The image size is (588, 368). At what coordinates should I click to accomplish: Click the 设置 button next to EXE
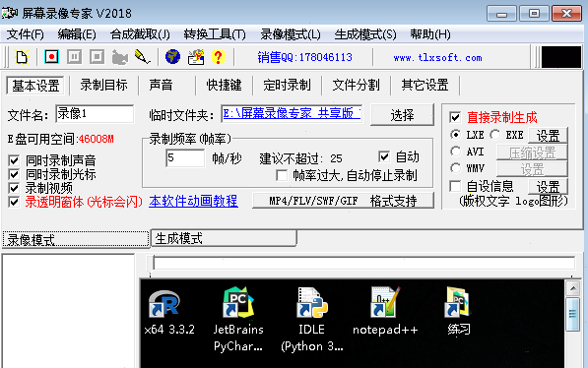[x=548, y=135]
